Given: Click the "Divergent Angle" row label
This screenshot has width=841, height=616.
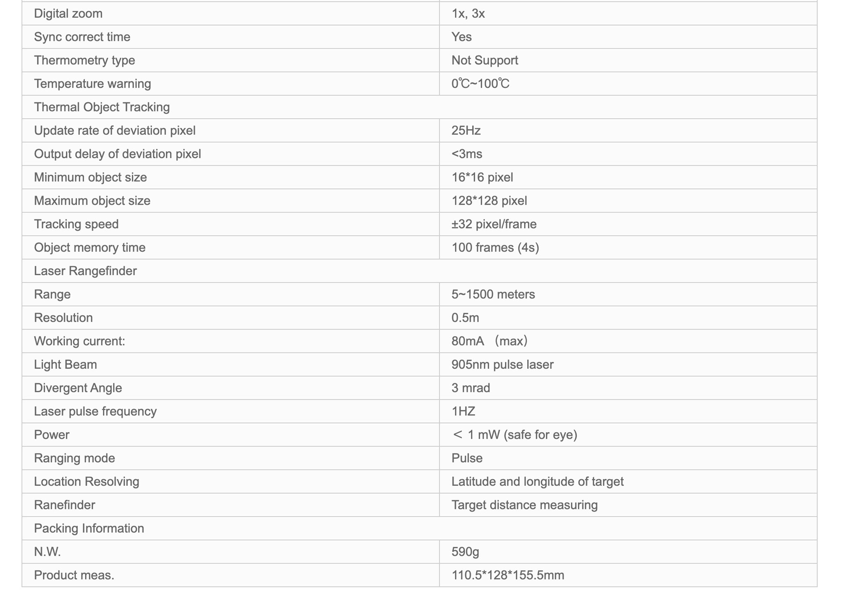Looking at the screenshot, I should 78,388.
